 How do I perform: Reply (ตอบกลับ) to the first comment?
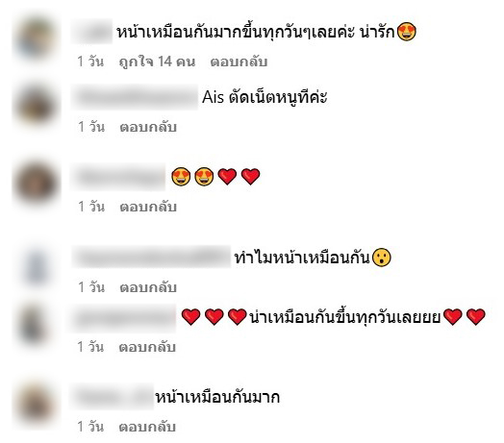[239, 62]
